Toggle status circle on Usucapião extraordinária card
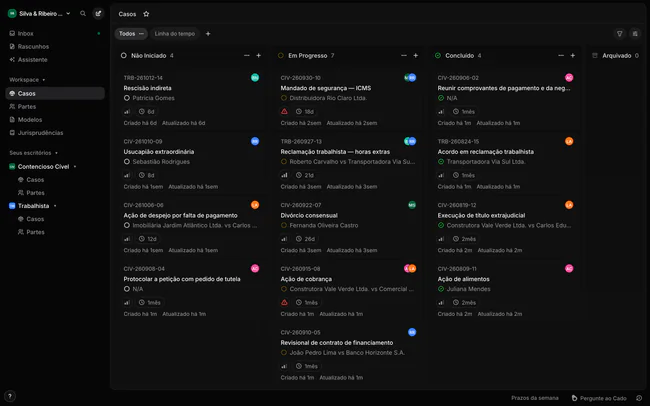 127,162
